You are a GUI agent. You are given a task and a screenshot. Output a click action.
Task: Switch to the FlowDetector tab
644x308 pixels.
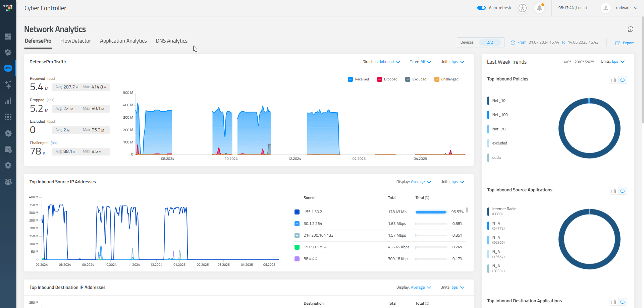(75, 41)
